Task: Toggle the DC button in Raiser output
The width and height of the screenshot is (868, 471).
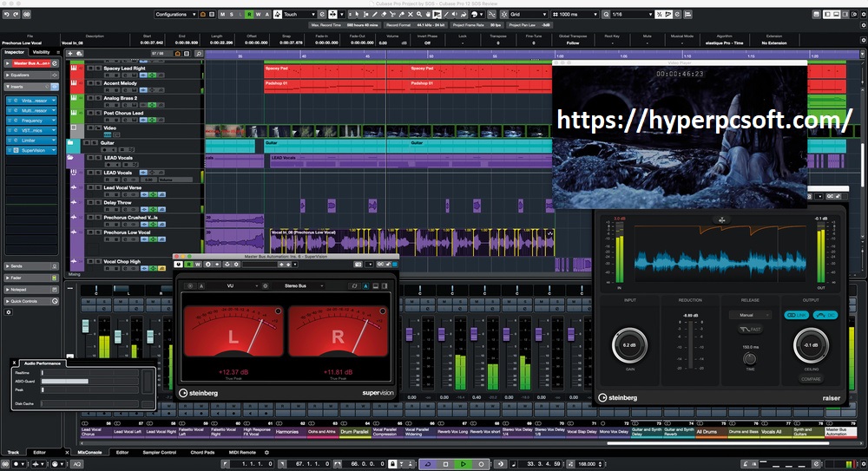Action: [825, 315]
